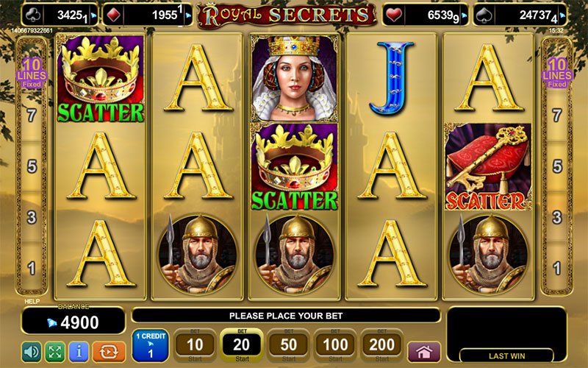Expand the clubs jackpot arrow

pos(93,15)
